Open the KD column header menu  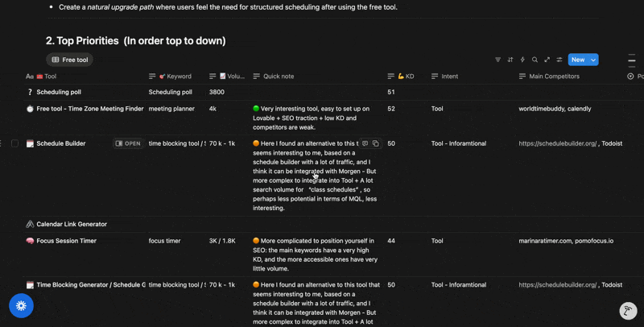[x=406, y=77]
